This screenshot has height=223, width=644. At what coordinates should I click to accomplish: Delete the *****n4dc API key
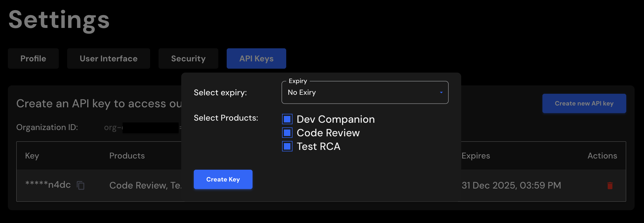point(610,185)
